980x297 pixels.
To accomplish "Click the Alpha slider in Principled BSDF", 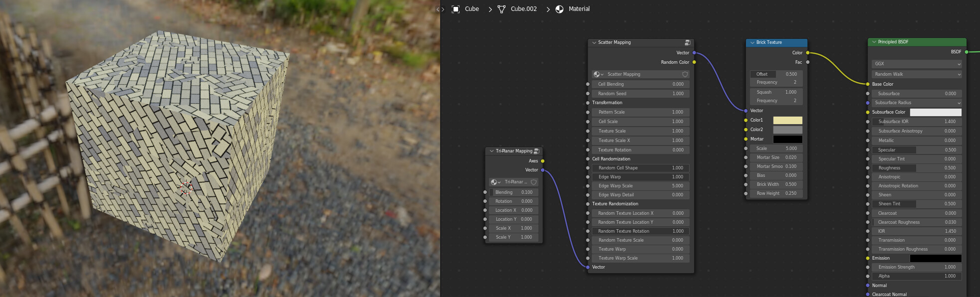I will coord(917,276).
